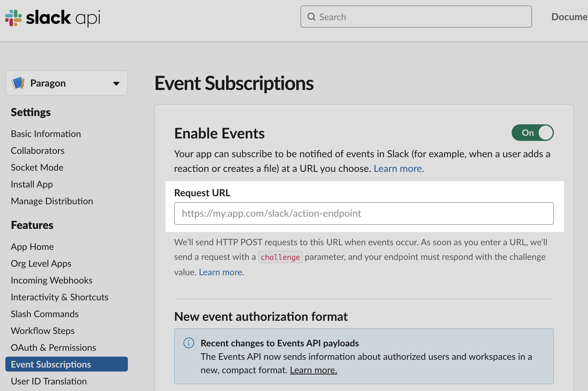This screenshot has height=391, width=588.
Task: Click the search magnifier icon
Action: click(311, 17)
